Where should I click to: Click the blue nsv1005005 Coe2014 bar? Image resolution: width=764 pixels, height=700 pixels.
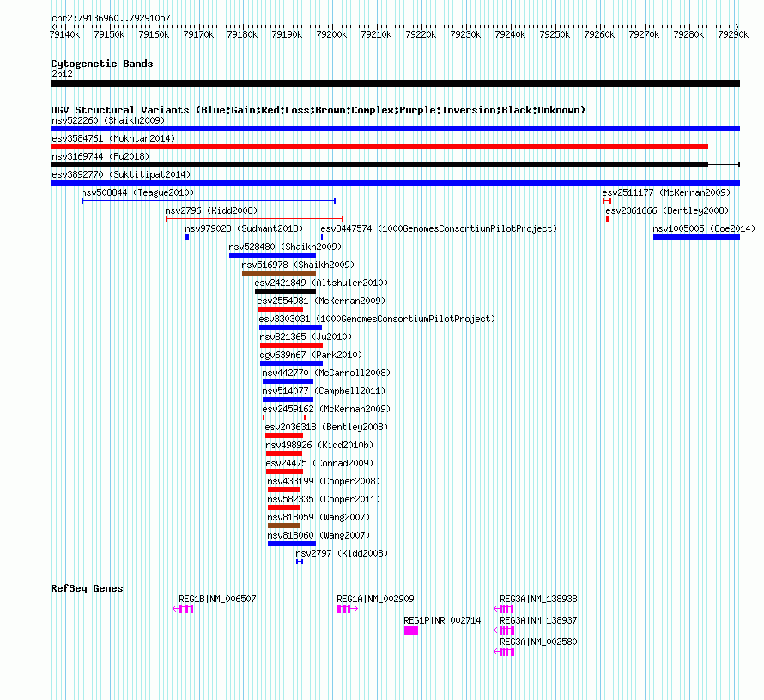click(x=697, y=237)
